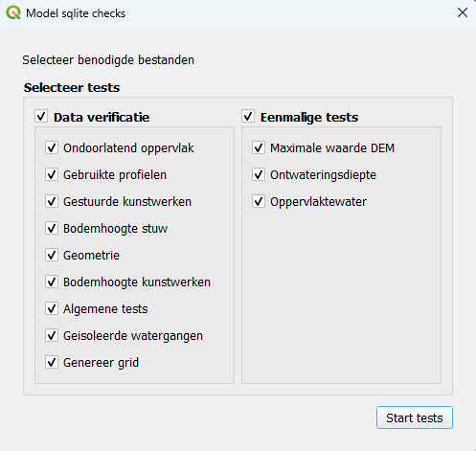Image resolution: width=476 pixels, height=451 pixels.
Task: Disable the Ontwateringsdiepte test
Action: (x=259, y=175)
